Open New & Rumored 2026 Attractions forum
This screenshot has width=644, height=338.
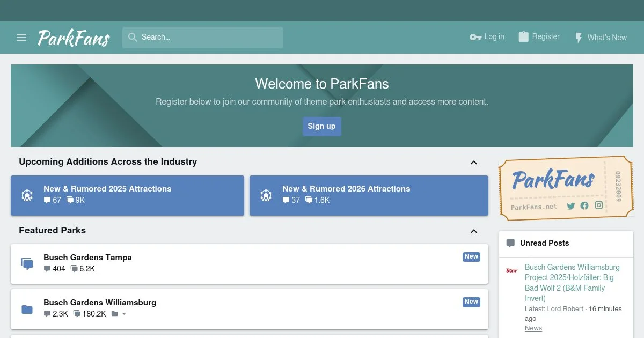click(346, 189)
